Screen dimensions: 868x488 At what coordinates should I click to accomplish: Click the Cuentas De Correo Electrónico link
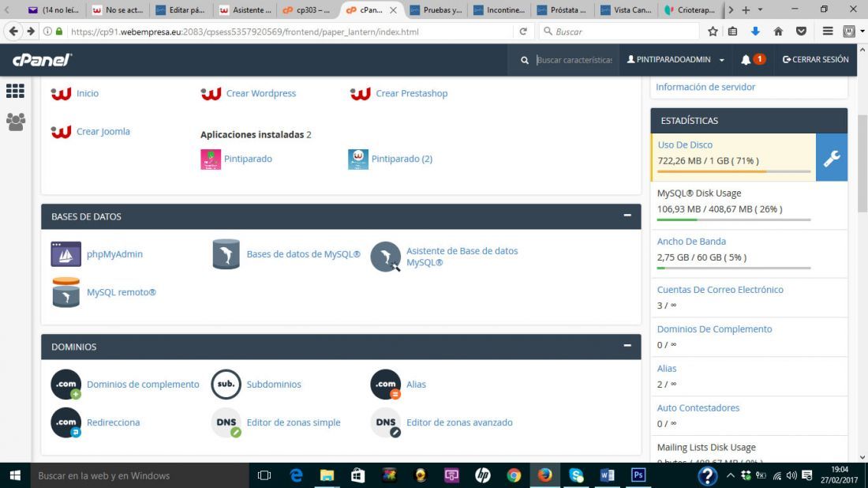(720, 290)
